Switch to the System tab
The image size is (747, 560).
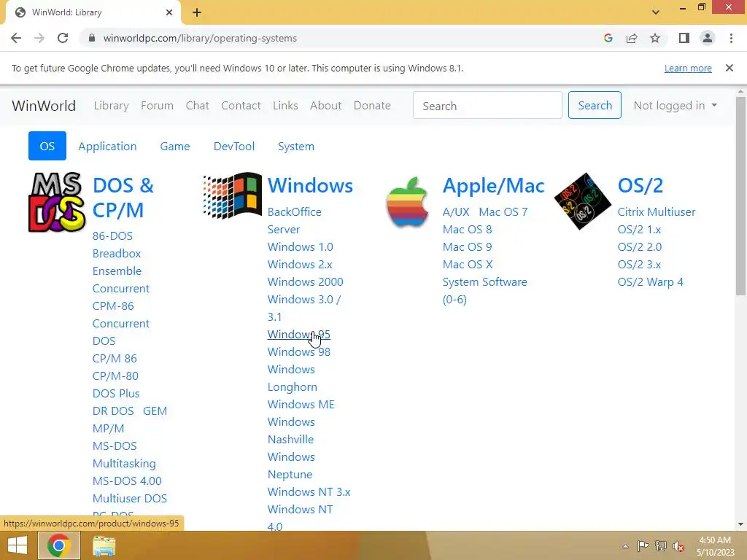pos(296,146)
